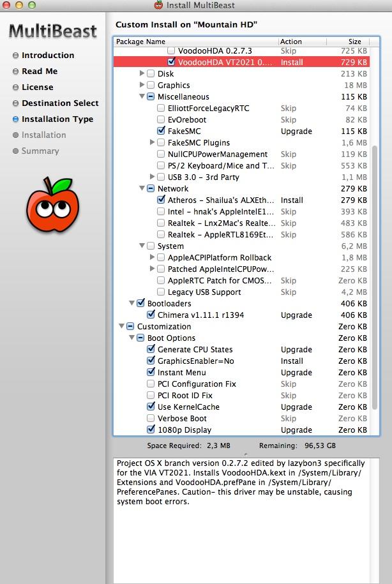Tick the EvOreboot checkbox
392x584 pixels.
[x=161, y=119]
